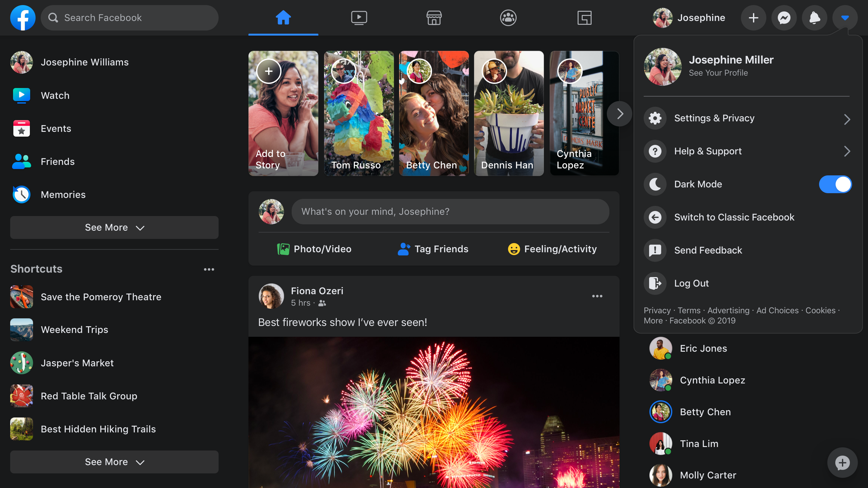Open Facebook Watch from the top navigation
The width and height of the screenshot is (868, 488).
click(x=358, y=17)
